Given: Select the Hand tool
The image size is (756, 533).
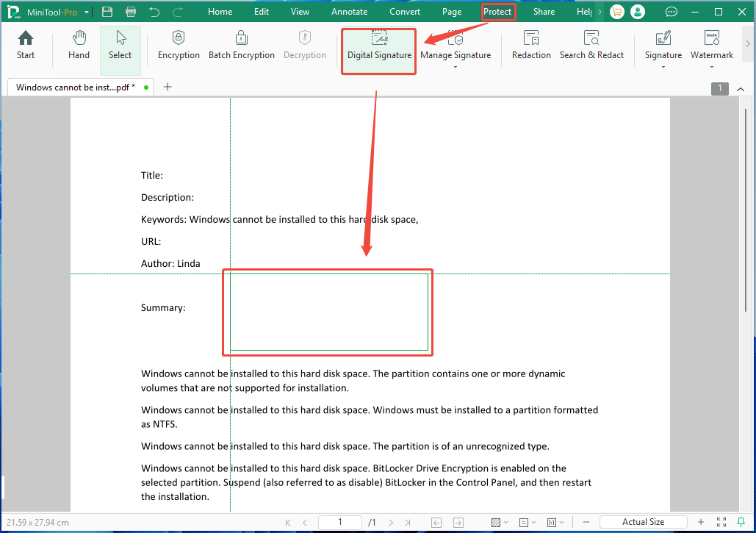Looking at the screenshot, I should coord(78,44).
